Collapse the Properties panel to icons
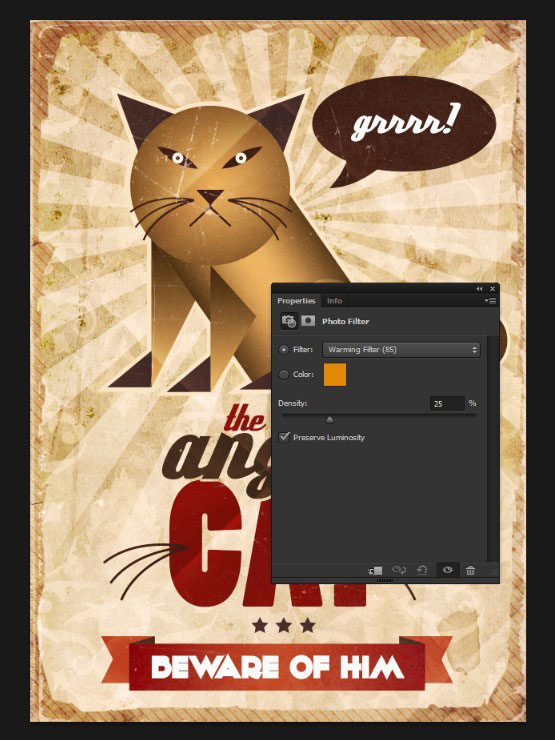 pyautogui.click(x=479, y=288)
